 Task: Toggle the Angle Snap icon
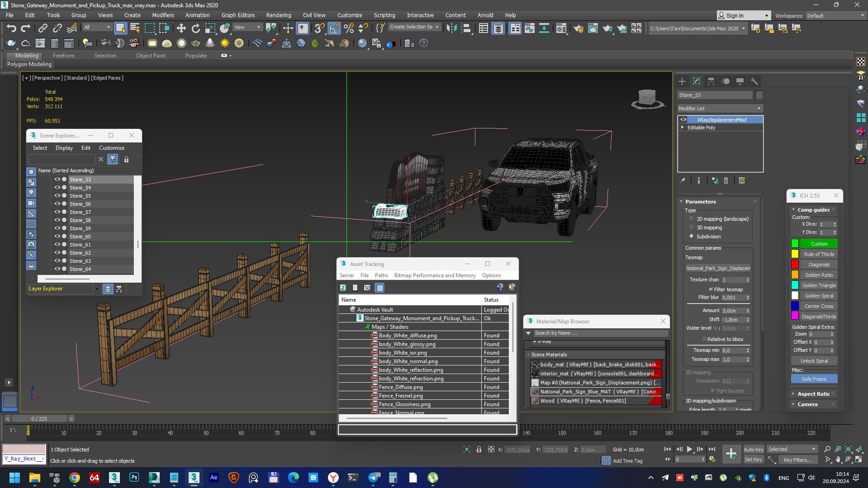pyautogui.click(x=334, y=28)
